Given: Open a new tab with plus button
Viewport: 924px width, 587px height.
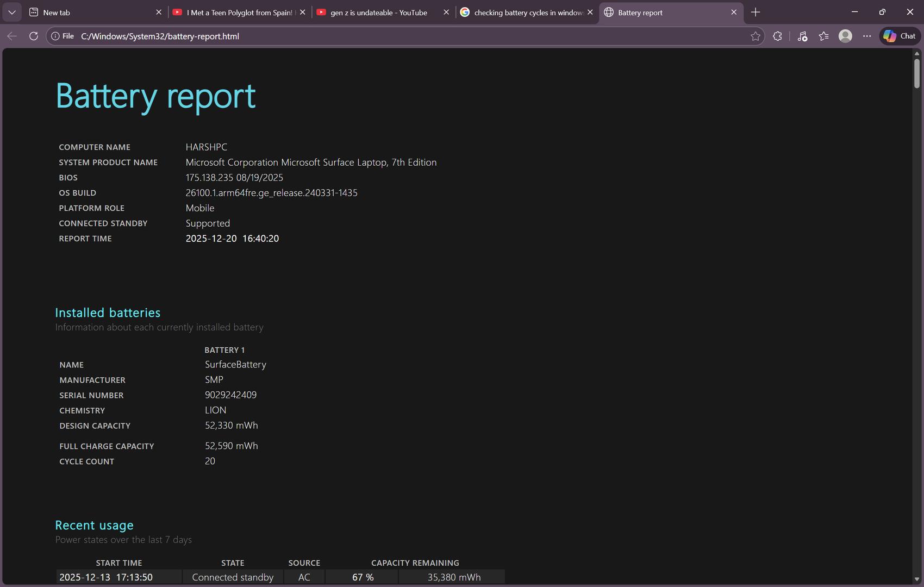Looking at the screenshot, I should point(756,12).
